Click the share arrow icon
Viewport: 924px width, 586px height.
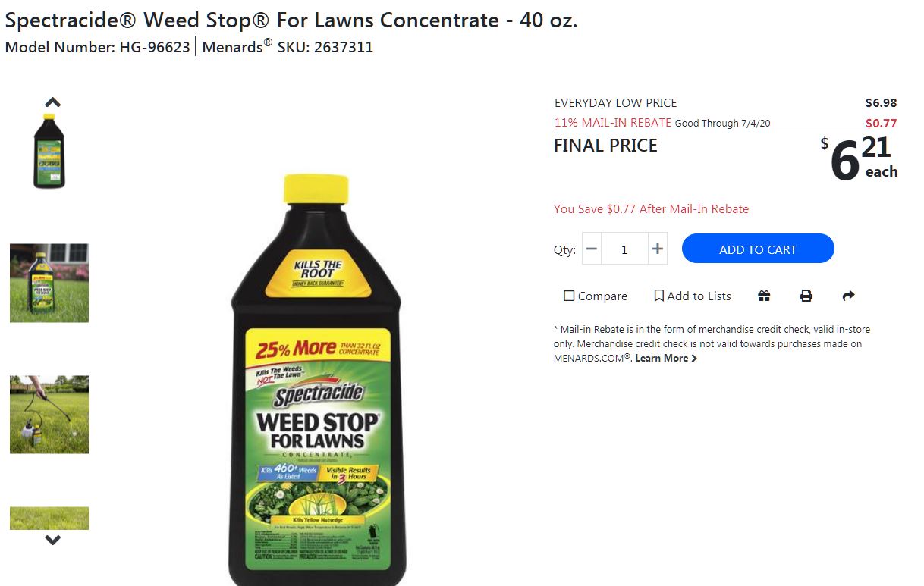click(x=849, y=296)
